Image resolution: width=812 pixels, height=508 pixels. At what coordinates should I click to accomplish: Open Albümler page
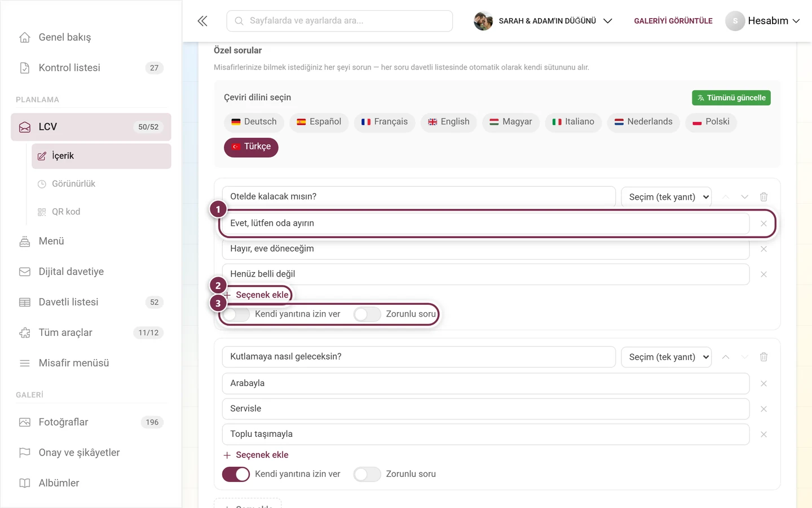91,483
